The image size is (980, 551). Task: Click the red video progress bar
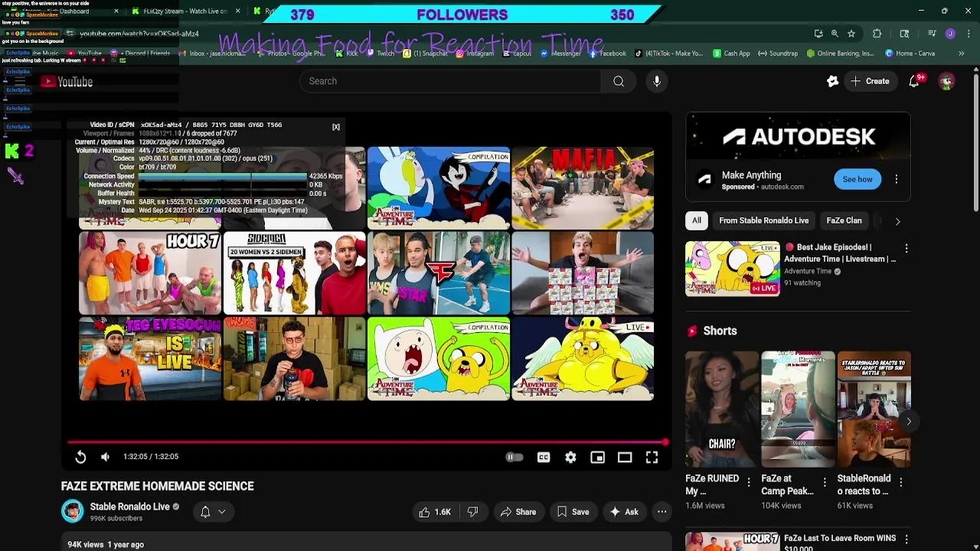[366, 442]
